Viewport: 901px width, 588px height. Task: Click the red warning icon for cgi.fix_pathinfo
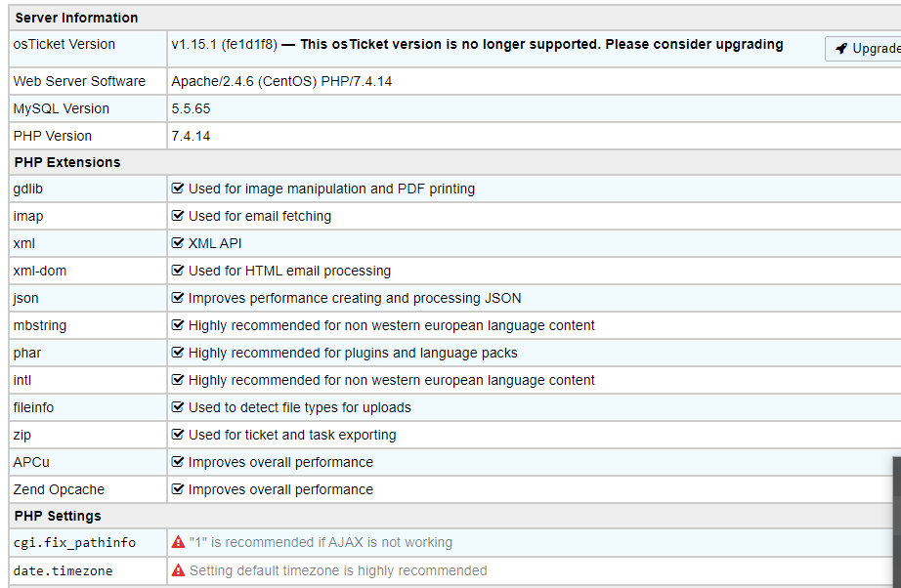click(x=178, y=542)
